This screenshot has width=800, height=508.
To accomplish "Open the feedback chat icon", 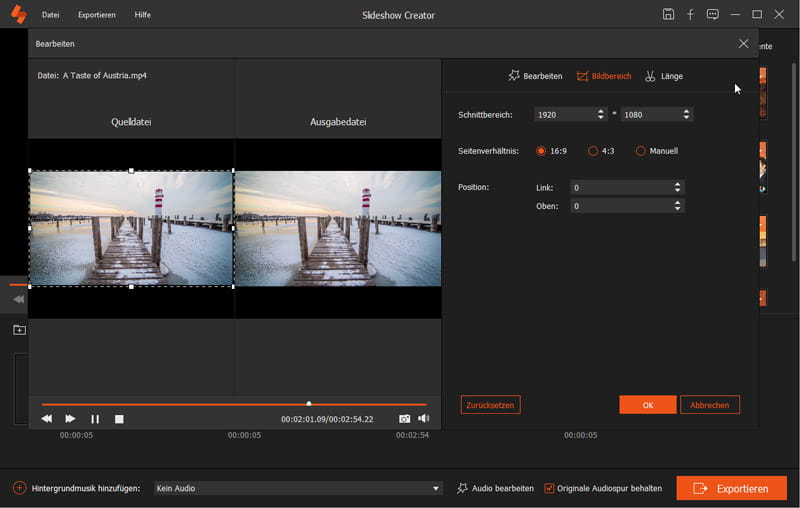I will coord(712,15).
